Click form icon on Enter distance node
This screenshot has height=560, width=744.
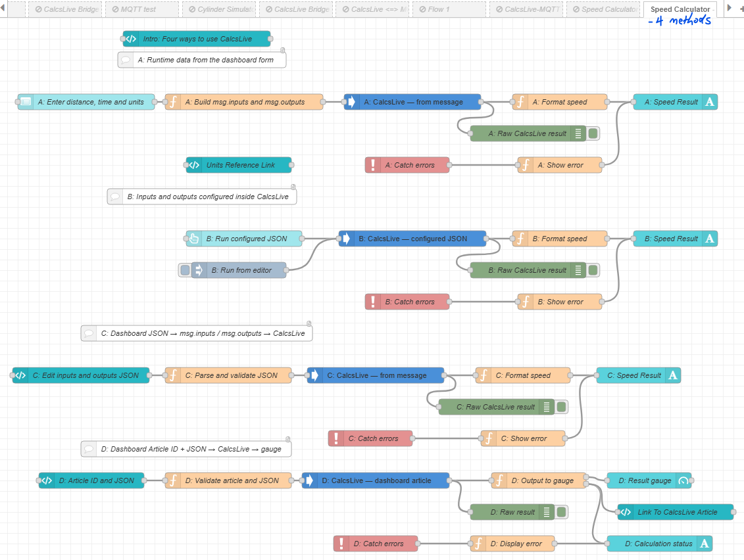[x=26, y=102]
